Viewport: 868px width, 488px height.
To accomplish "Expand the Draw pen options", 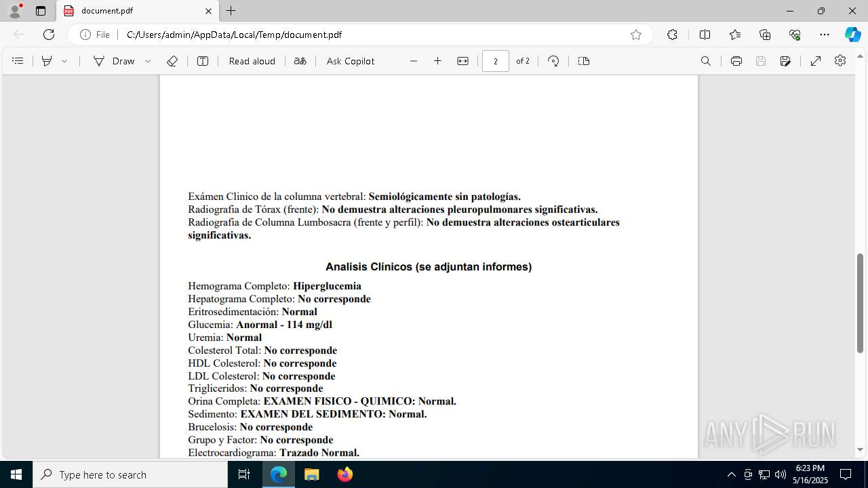I will [x=148, y=61].
